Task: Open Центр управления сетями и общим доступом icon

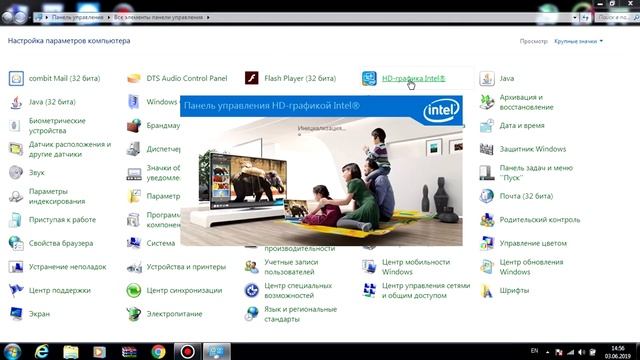Action: [x=369, y=291]
